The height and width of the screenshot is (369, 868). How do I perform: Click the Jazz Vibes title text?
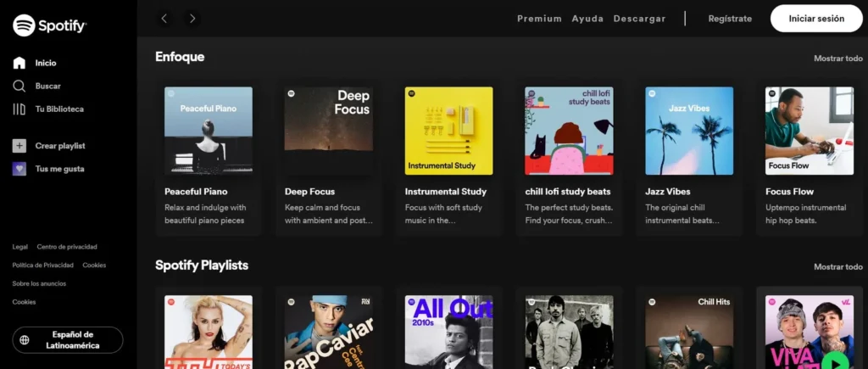(x=668, y=192)
